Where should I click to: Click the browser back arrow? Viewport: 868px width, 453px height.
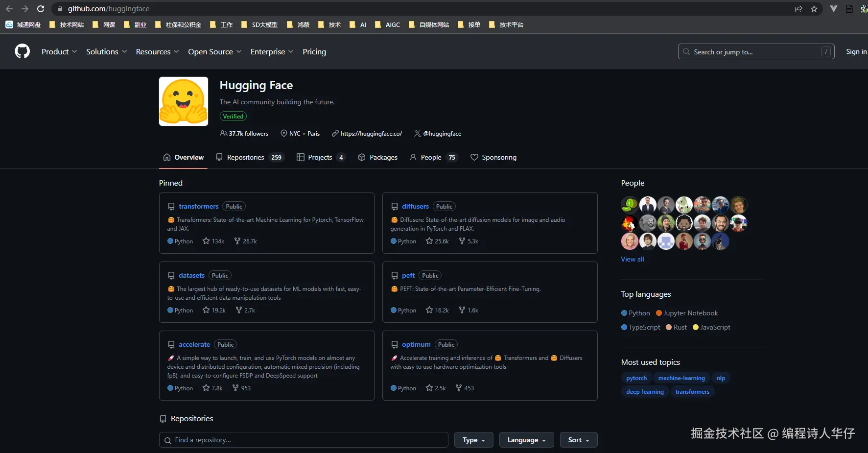[x=9, y=9]
